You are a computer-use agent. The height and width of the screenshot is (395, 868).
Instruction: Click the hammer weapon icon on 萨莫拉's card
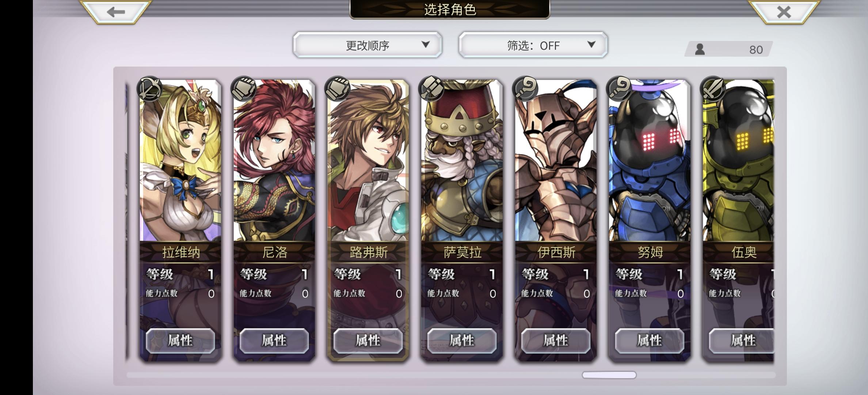pos(431,89)
